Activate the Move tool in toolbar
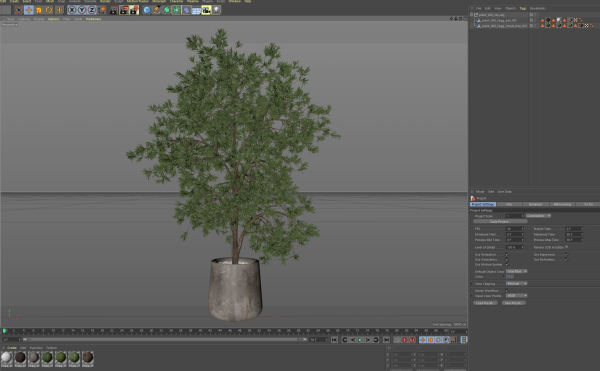The image size is (600, 371). 29,10
